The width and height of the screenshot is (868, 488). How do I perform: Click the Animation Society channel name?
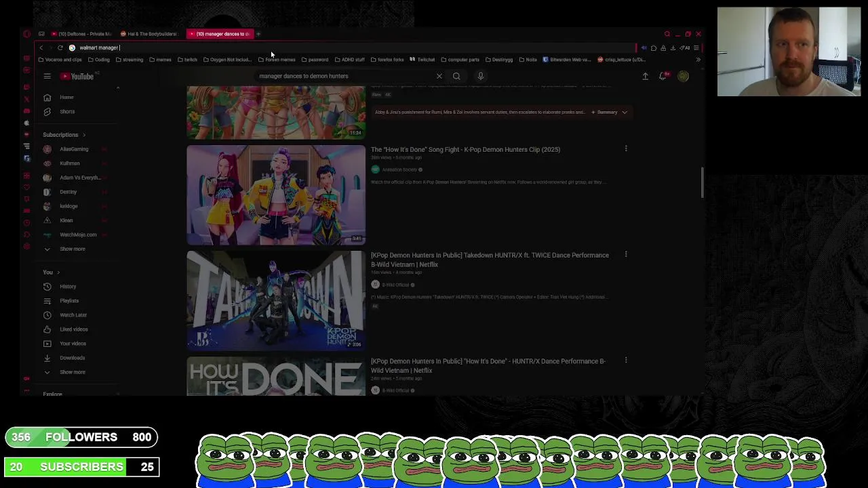399,169
